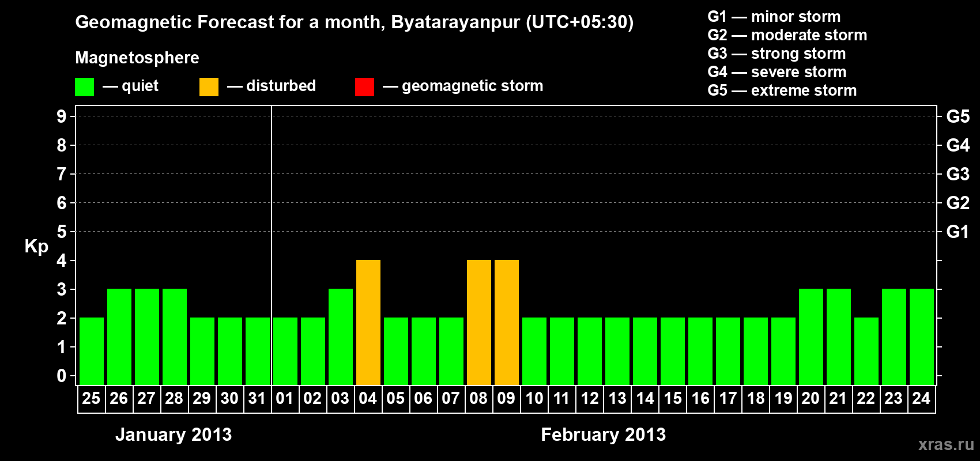Click the green bar for February 24

coord(922,337)
